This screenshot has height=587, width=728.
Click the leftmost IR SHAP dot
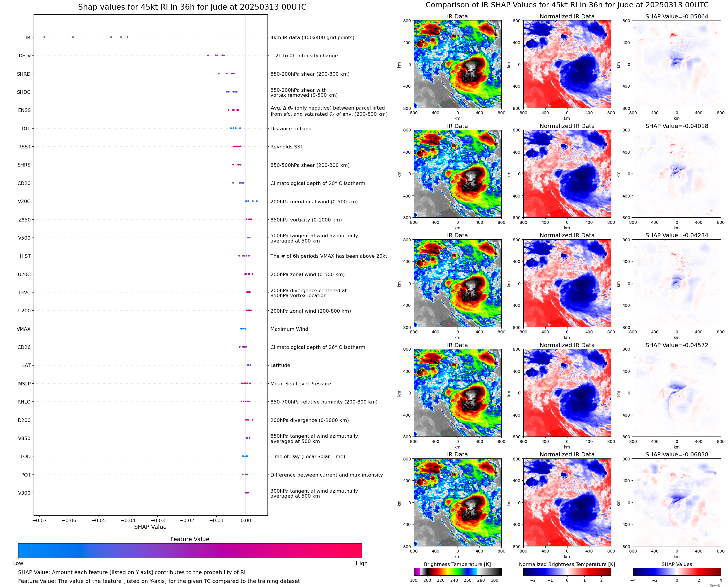44,37
